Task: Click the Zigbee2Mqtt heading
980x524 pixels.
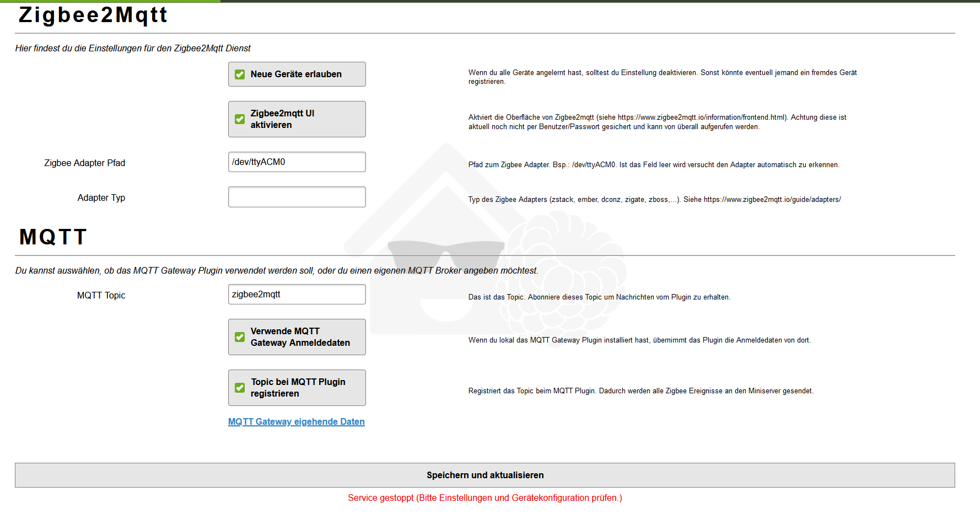Action: coord(93,15)
